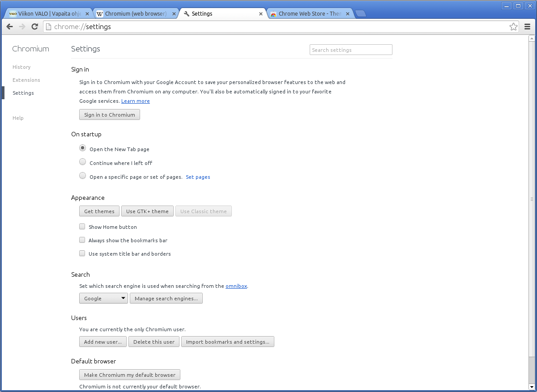Switch to the Chromium (web browser) tab
This screenshot has height=392, width=537.
tap(136, 14)
